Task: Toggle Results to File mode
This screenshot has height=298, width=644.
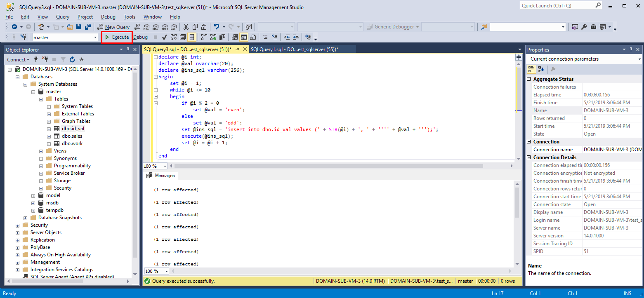Action: click(253, 37)
